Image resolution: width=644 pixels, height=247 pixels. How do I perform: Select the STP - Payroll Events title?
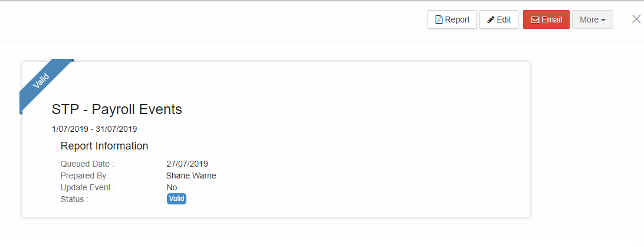click(x=117, y=109)
